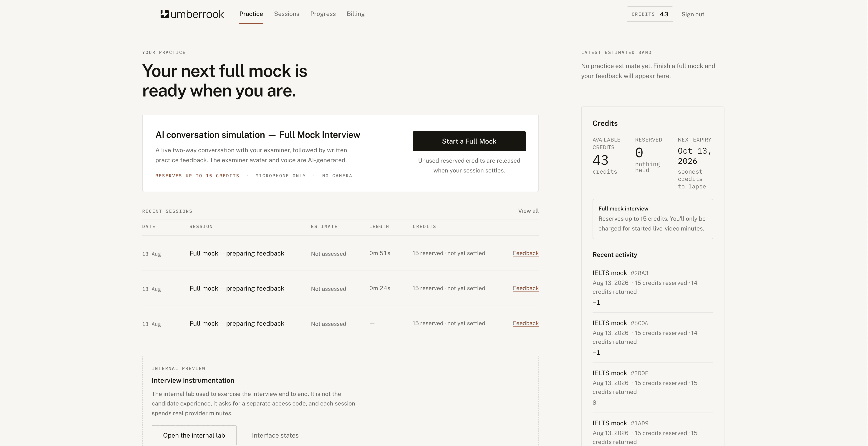Open the Practice tab

[x=251, y=14]
